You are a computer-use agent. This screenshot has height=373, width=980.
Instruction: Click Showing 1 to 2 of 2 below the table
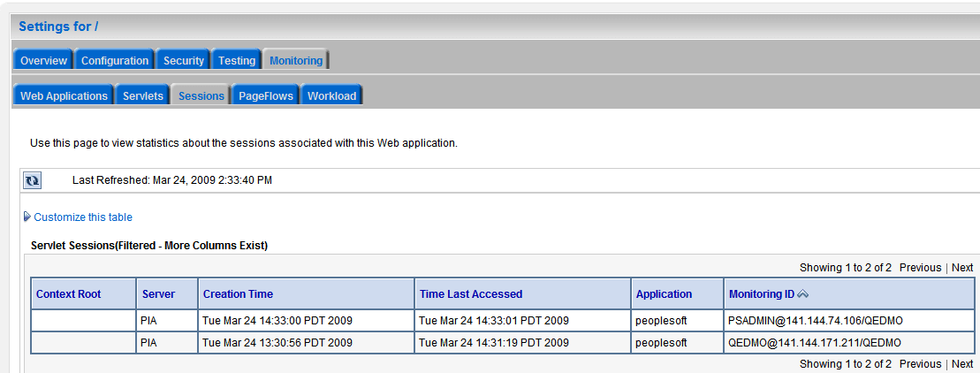(x=846, y=363)
